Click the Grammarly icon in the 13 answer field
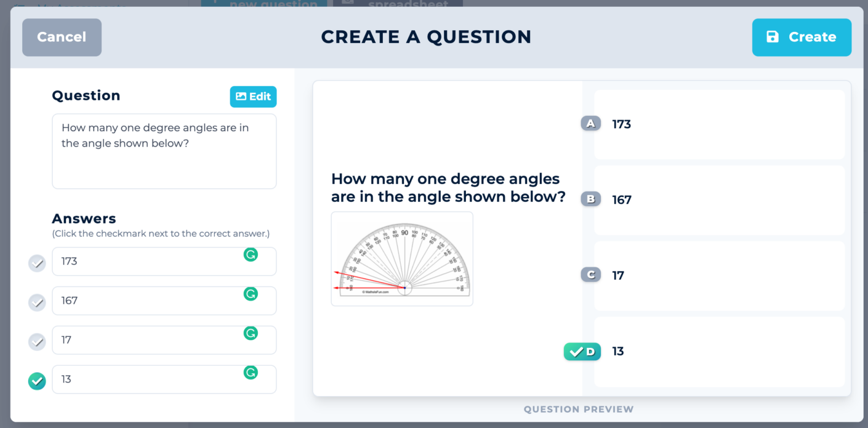The image size is (868, 428). 251,373
